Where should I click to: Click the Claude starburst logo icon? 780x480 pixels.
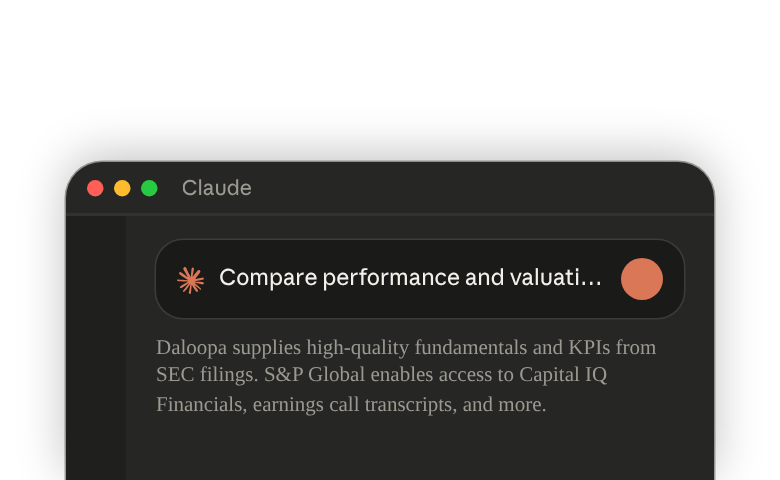[x=191, y=280]
